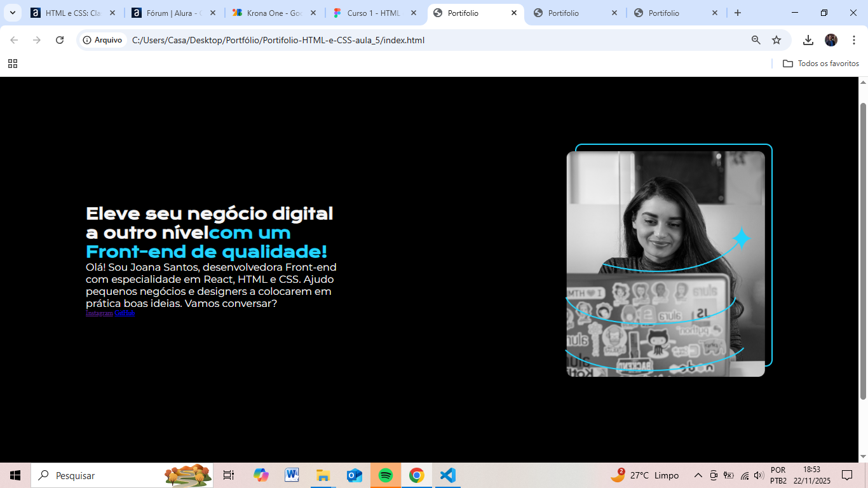
Task: Launch Copilot from the taskbar
Action: point(261,475)
